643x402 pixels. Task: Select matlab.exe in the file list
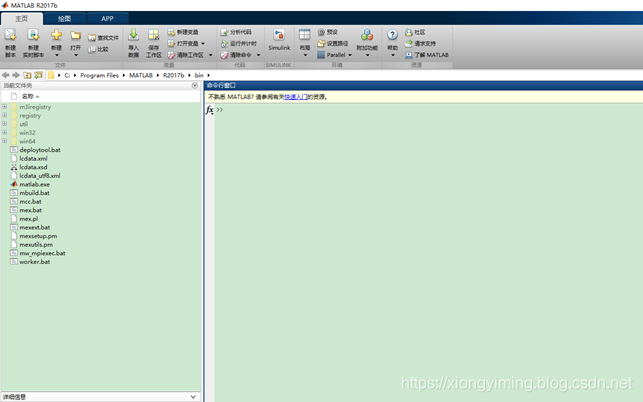(x=34, y=184)
